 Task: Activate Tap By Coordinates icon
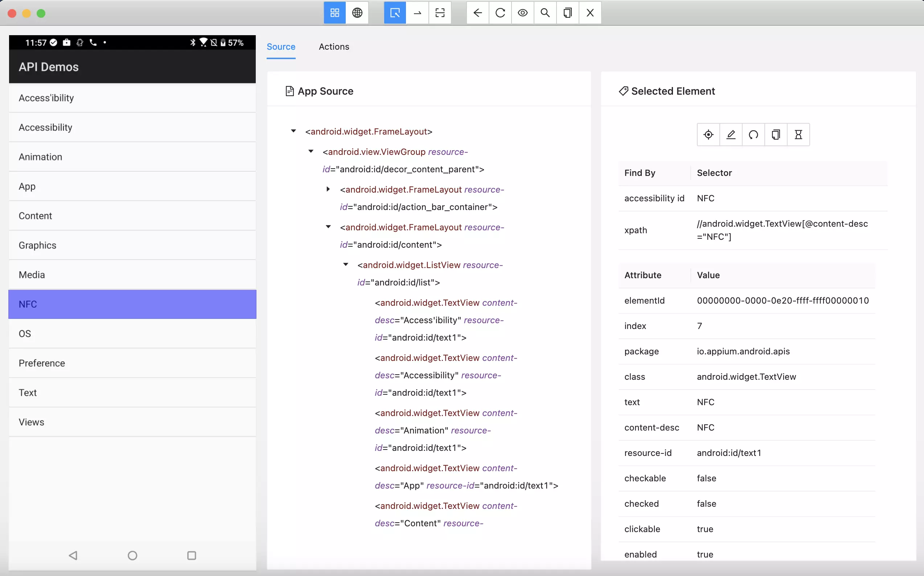point(440,13)
